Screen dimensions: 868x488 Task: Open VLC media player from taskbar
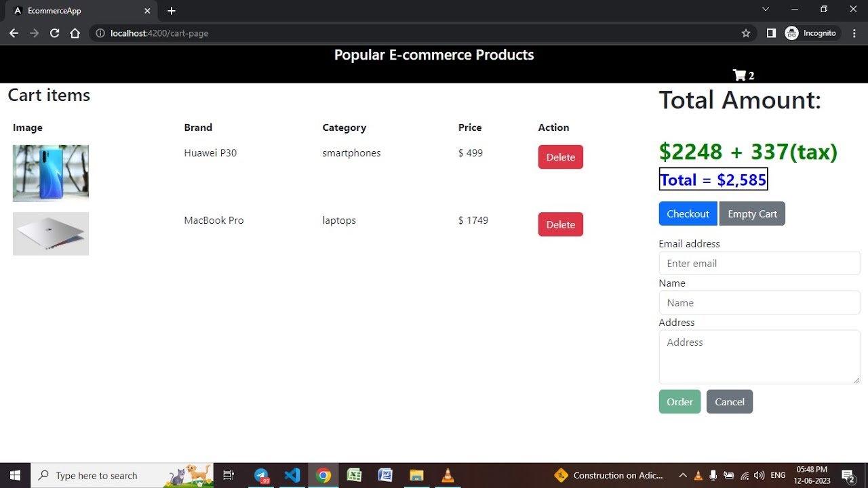448,475
